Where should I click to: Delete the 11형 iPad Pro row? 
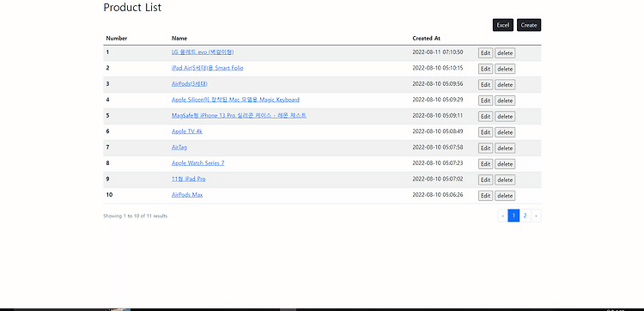(505, 180)
